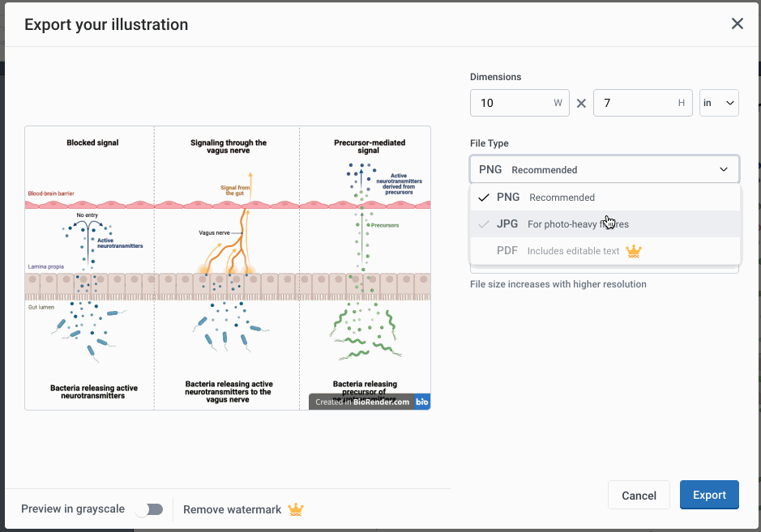Click the Export button

click(709, 495)
